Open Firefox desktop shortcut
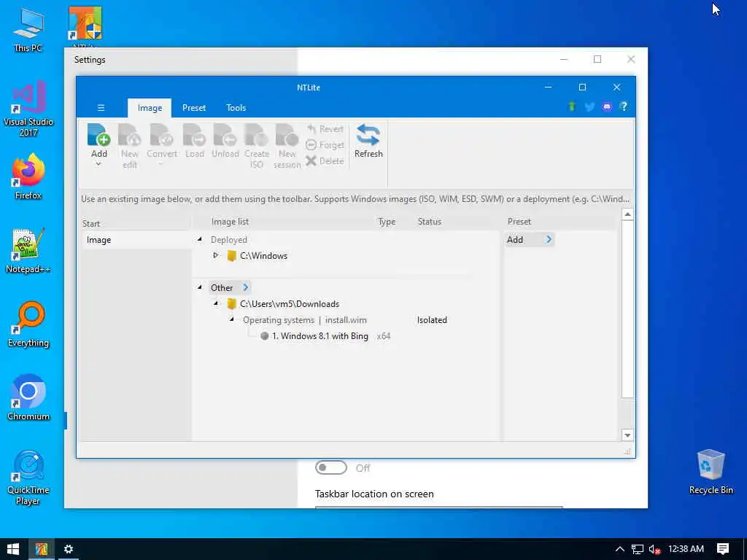This screenshot has width=747, height=560. pos(28,176)
